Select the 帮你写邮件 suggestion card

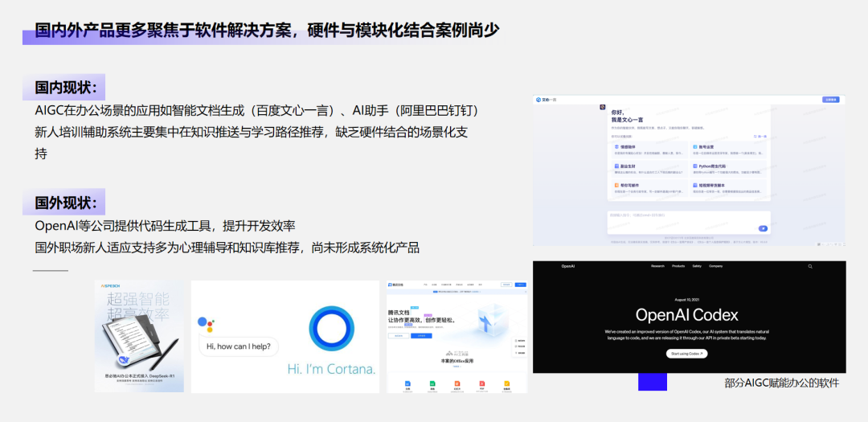(x=650, y=188)
